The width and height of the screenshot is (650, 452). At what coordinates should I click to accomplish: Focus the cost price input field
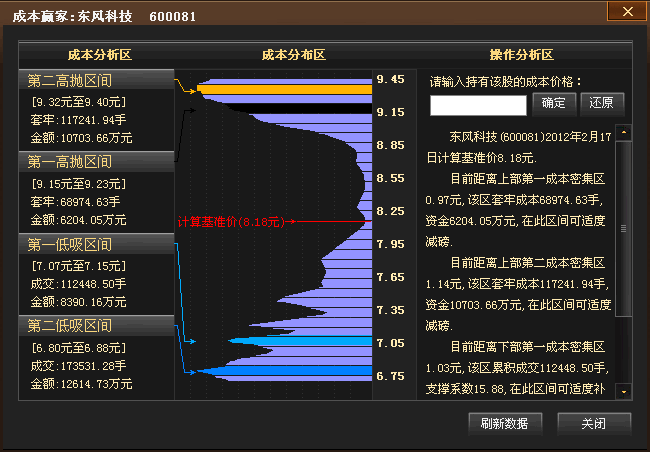tap(478, 105)
